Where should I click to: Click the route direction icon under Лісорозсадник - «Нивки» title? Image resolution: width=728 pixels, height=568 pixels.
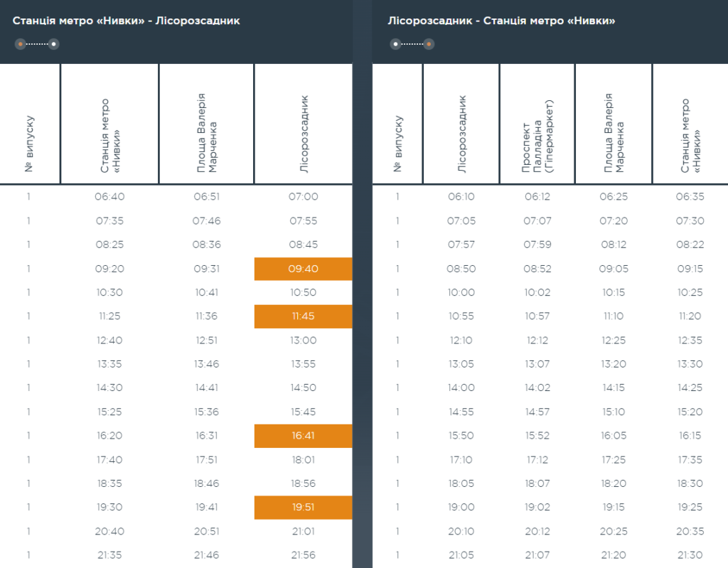[x=412, y=44]
